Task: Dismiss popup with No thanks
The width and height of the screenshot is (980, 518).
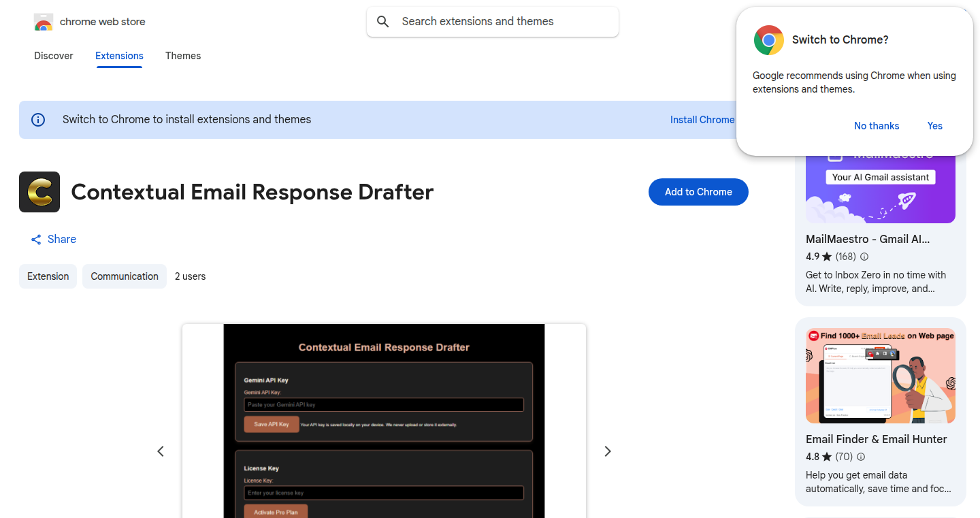Action: point(877,126)
